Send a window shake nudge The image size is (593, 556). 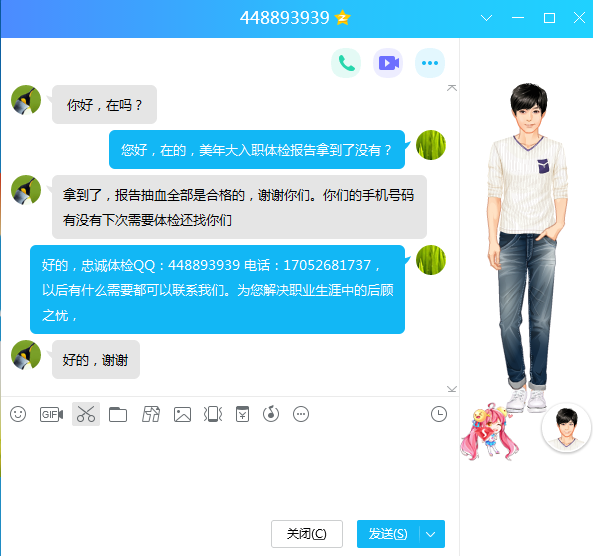pos(213,414)
